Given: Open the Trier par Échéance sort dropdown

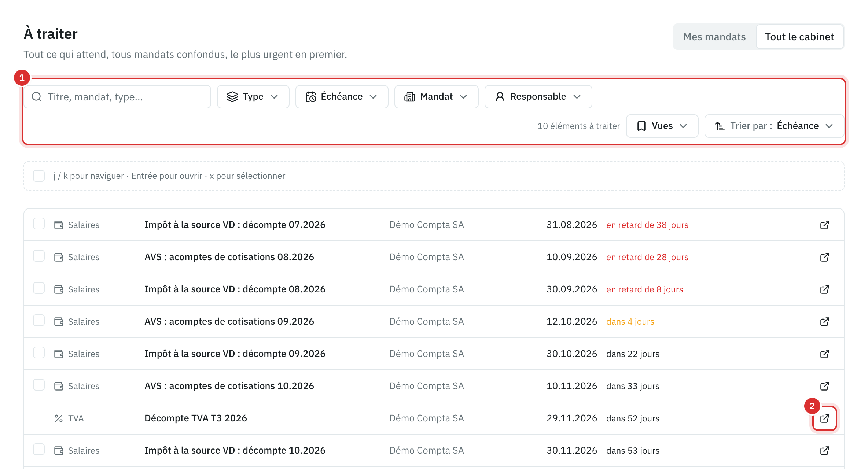Looking at the screenshot, I should pos(774,126).
